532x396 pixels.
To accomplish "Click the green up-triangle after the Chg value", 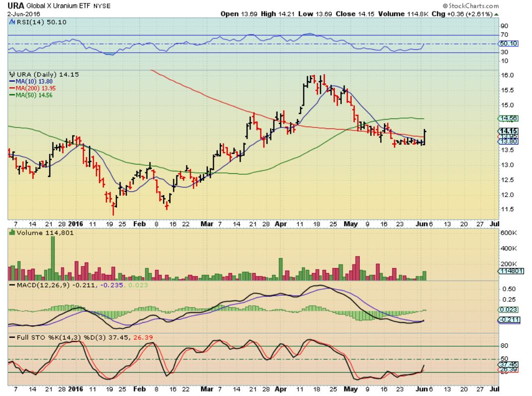I will click(496, 14).
